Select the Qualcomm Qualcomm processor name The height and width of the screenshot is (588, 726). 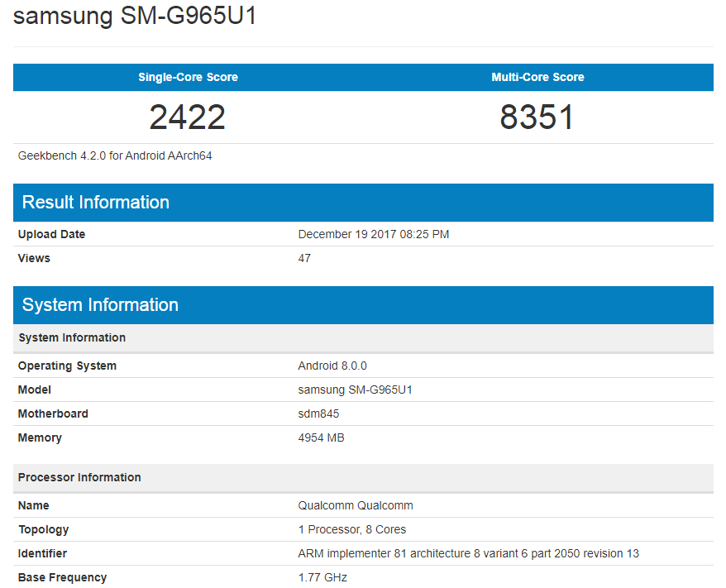click(x=355, y=505)
